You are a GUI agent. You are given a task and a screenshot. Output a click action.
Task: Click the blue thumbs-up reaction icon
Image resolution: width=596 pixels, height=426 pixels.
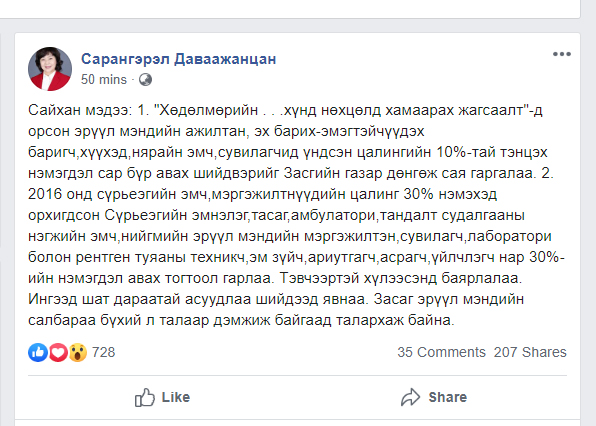point(38,352)
